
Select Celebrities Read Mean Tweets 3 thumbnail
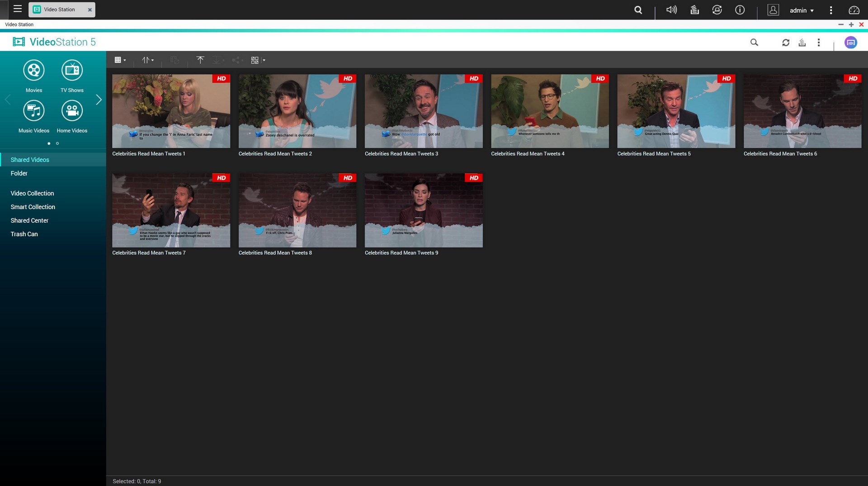(424, 111)
